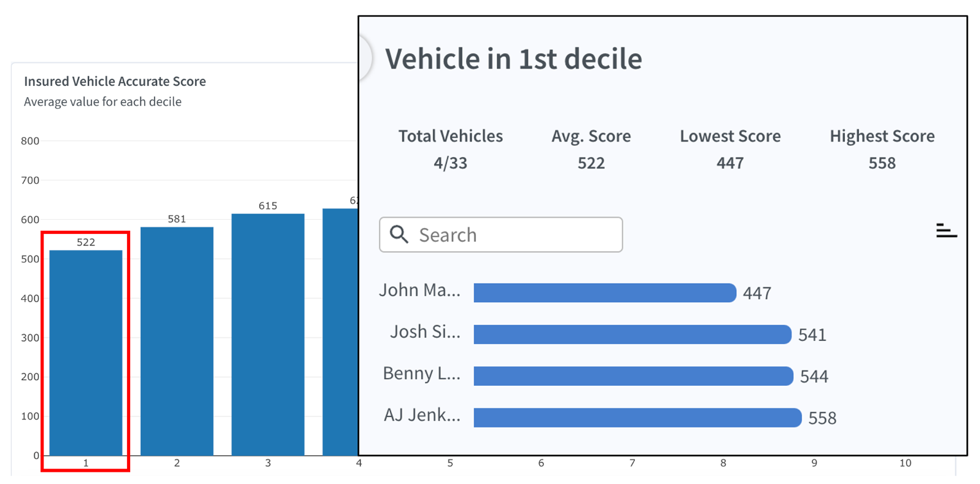Click the sort icon beside search box
This screenshot has height=484, width=980.
946,231
